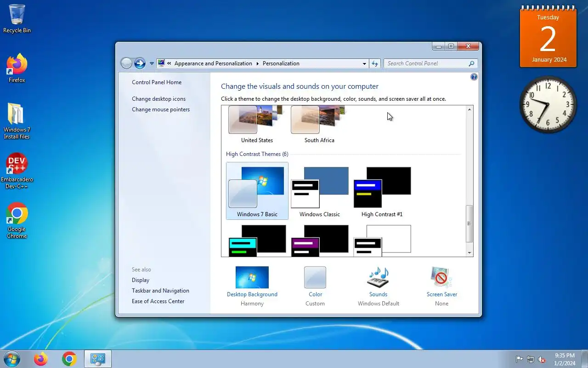Viewport: 588px width, 368px height.
Task: Click Change desktop icons link
Action: (x=158, y=99)
